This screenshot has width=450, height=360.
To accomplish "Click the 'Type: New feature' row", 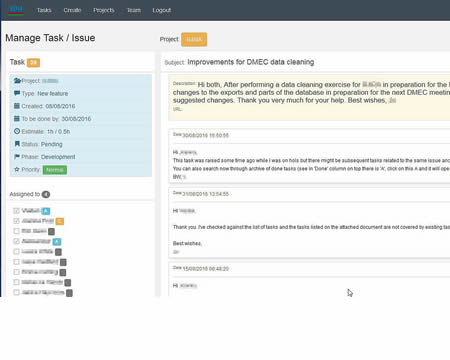I will [x=80, y=94].
